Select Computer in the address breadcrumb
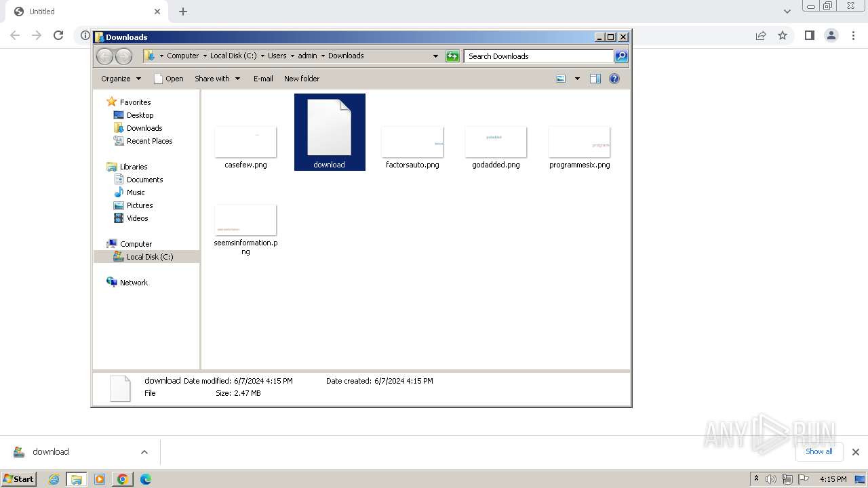 (183, 56)
